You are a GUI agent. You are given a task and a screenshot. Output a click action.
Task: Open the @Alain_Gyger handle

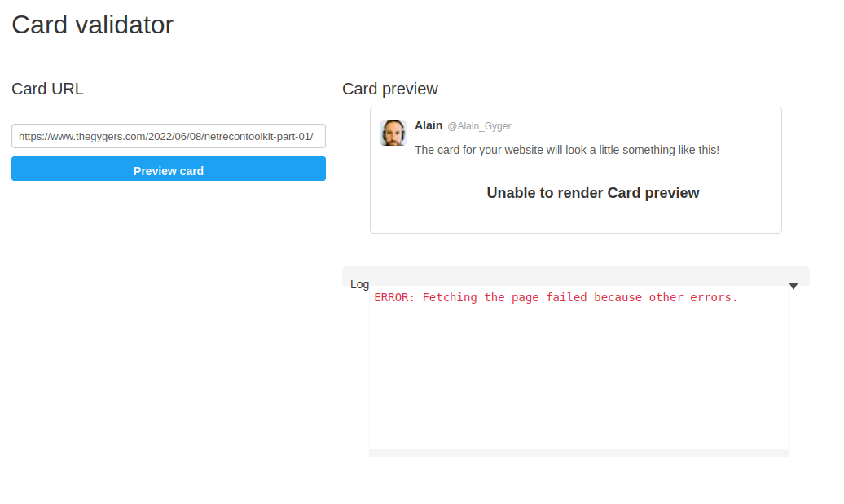tap(478, 125)
